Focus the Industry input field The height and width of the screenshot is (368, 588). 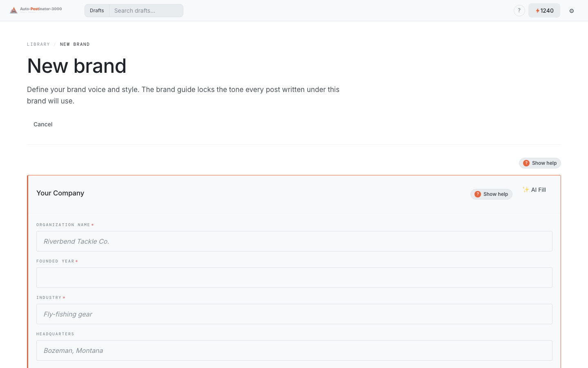pos(294,314)
